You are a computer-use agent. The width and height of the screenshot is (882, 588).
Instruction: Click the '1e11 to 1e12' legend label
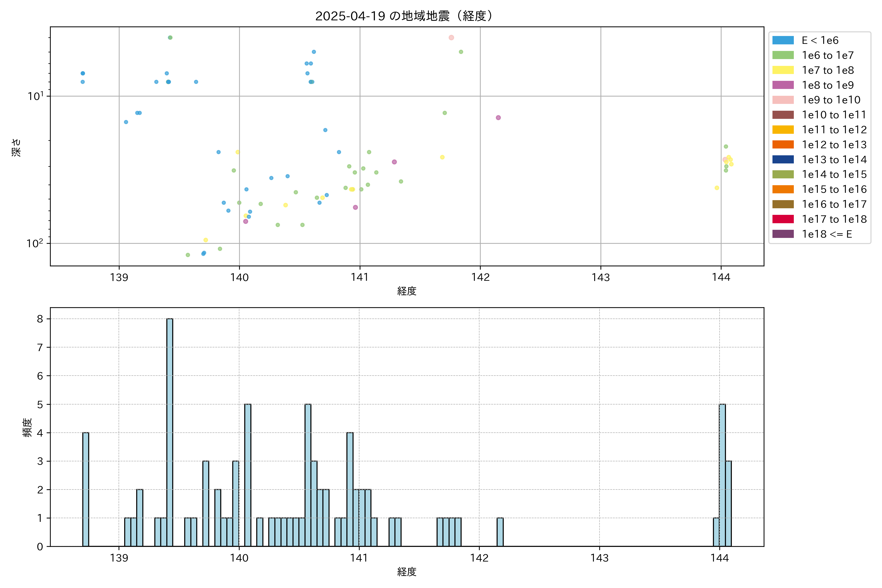coord(834,130)
